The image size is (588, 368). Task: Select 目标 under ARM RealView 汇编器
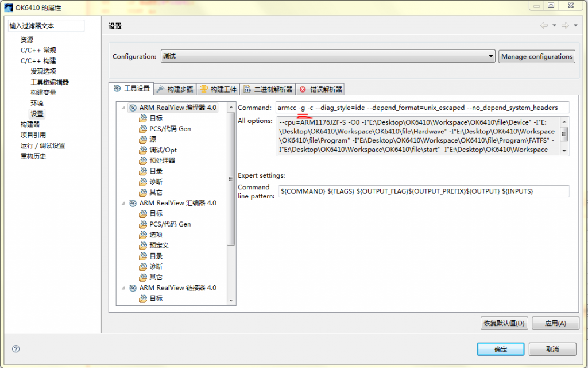click(156, 214)
